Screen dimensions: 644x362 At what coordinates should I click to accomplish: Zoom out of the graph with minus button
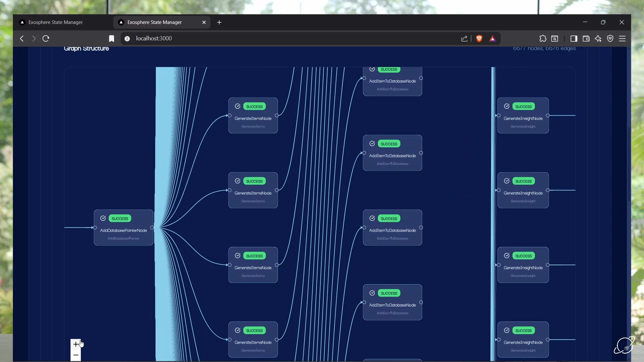75,355
